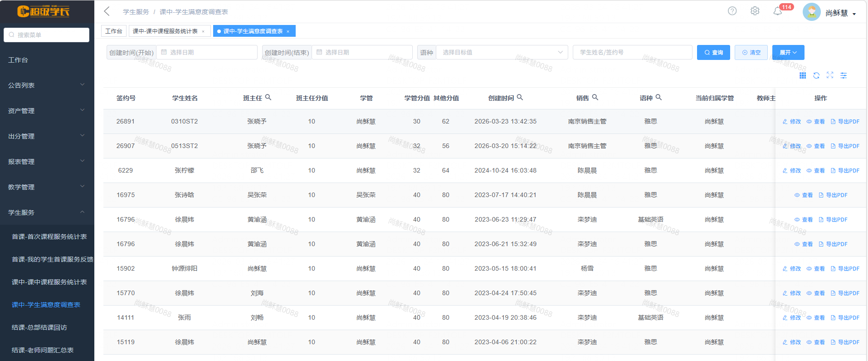The image size is (868, 361).
Task: Refresh the table with refresh icon
Action: pos(816,75)
